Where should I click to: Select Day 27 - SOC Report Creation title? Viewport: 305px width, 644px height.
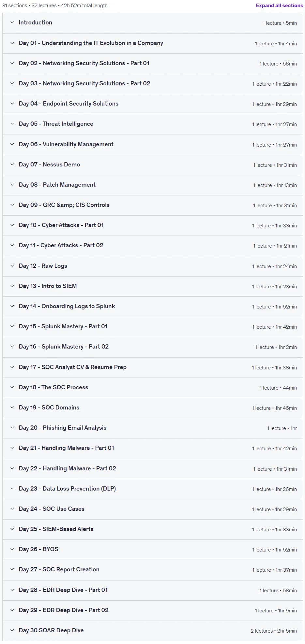pyautogui.click(x=59, y=569)
